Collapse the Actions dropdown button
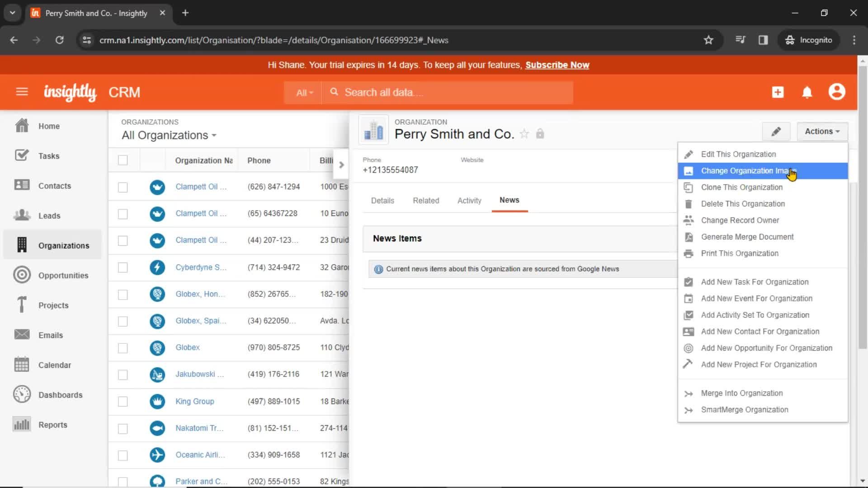868x488 pixels. pyautogui.click(x=822, y=131)
